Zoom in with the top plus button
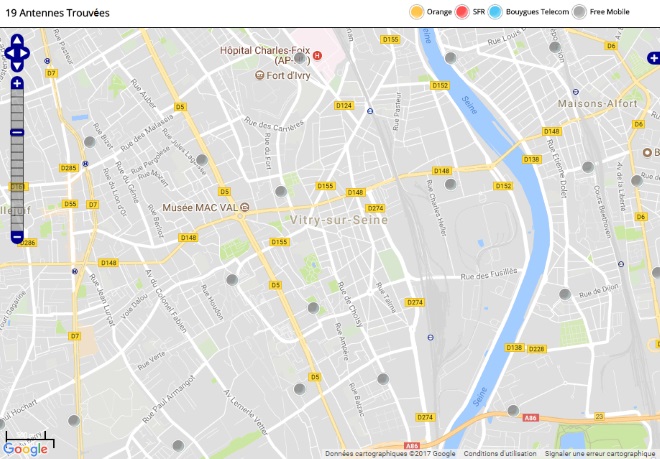Viewport: 660px width, 459px height. pyautogui.click(x=17, y=83)
